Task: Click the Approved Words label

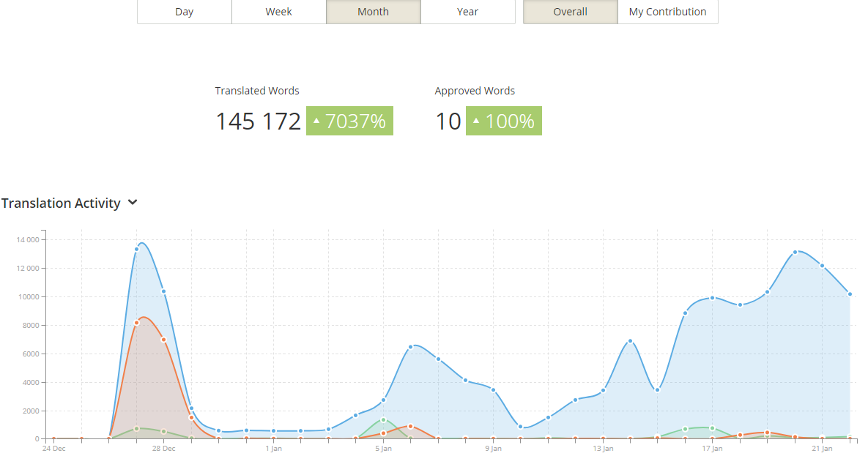Action: 475,91
